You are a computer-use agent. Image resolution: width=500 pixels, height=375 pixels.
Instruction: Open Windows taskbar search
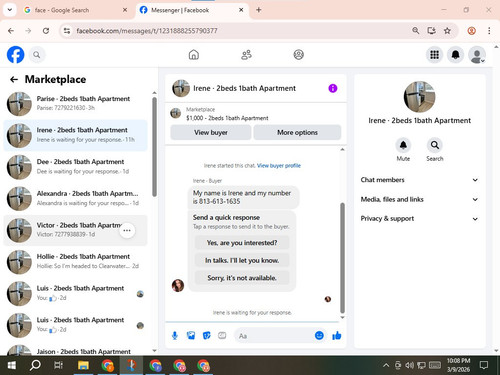click(35, 365)
